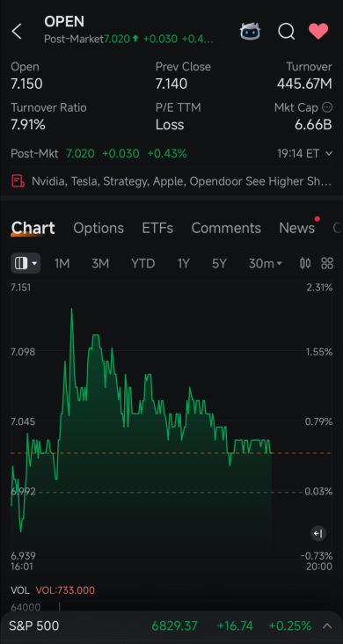
Task: Switch to the Comments tab
Action: (x=226, y=228)
